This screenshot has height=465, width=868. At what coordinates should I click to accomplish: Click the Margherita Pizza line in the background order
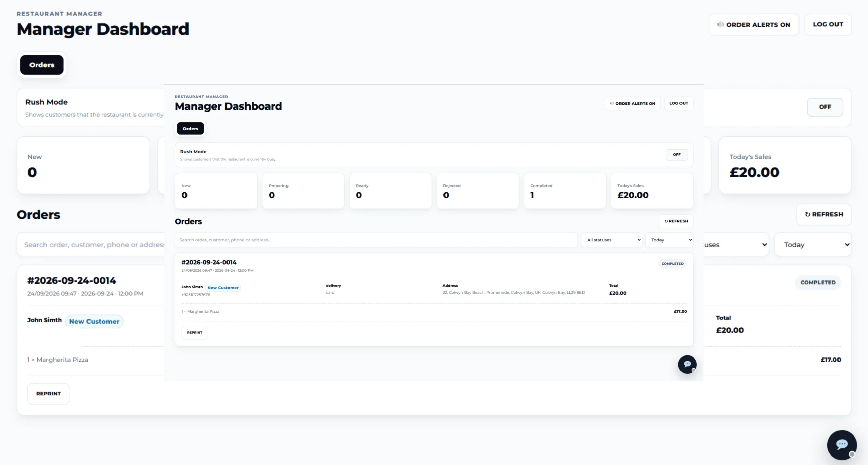(x=58, y=360)
